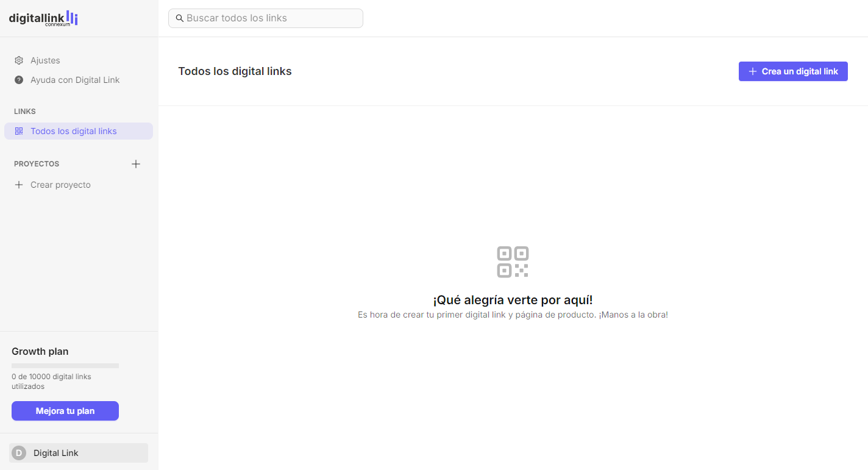The width and height of the screenshot is (868, 470).
Task: Click the Growth plan label
Action: tap(40, 351)
